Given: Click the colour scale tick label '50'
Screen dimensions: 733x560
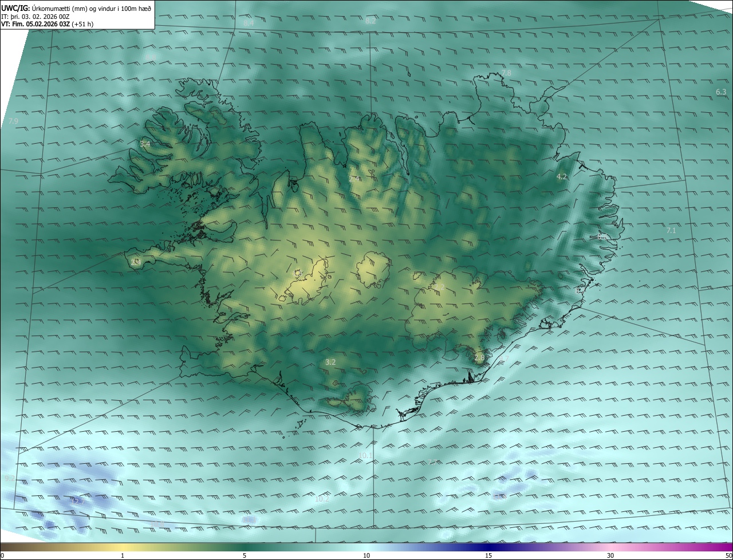Looking at the screenshot, I should tap(728, 556).
